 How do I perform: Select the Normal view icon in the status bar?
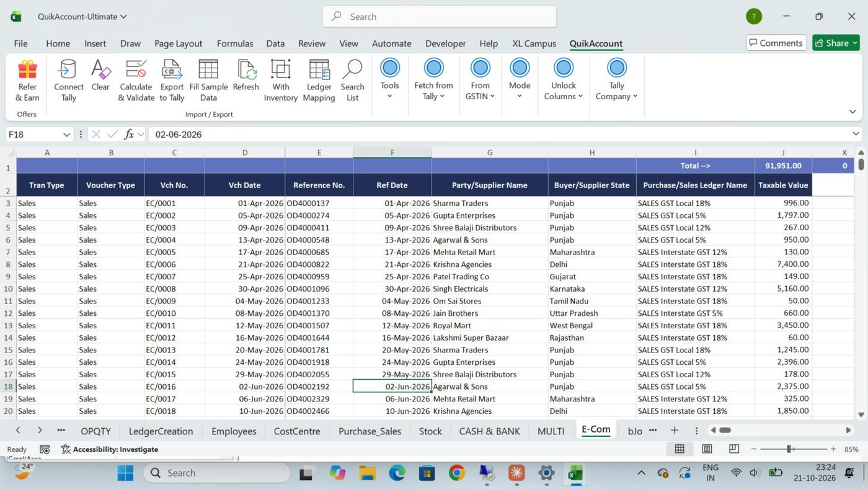(680, 449)
